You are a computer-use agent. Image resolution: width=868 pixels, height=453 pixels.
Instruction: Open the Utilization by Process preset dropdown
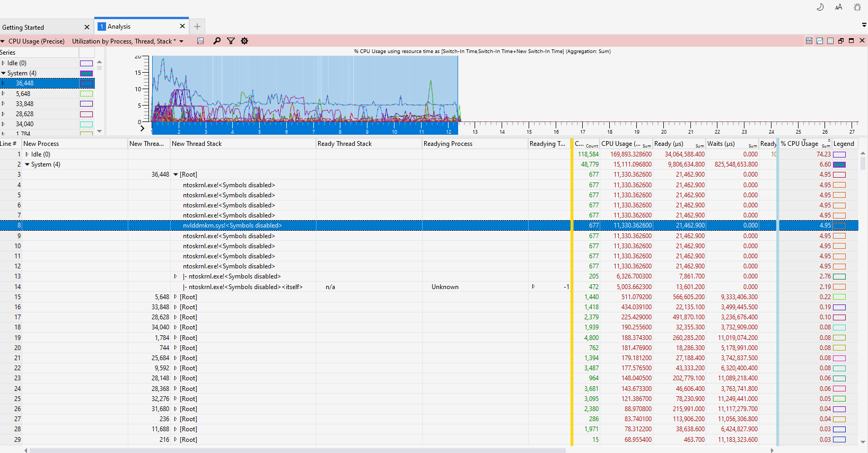[x=181, y=41]
